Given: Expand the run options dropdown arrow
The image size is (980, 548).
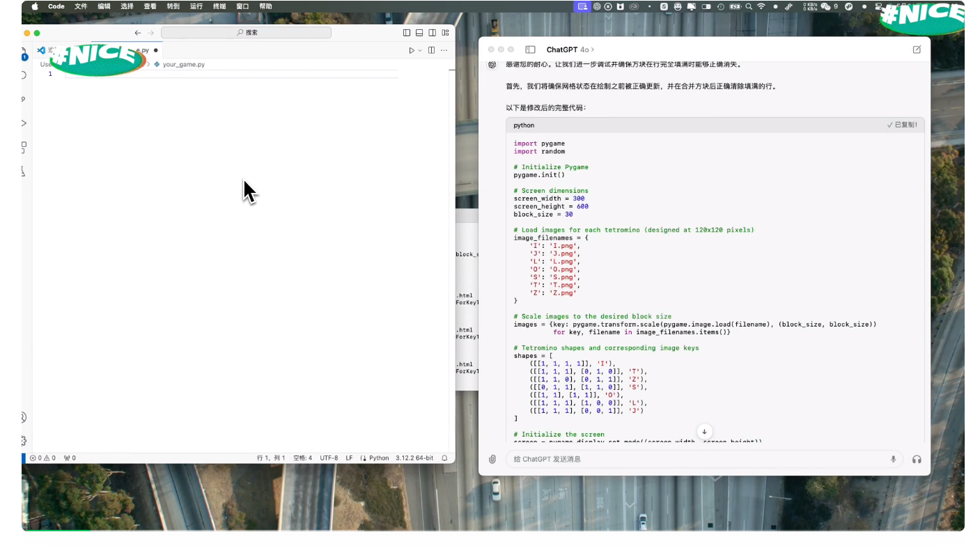Looking at the screenshot, I should (420, 50).
